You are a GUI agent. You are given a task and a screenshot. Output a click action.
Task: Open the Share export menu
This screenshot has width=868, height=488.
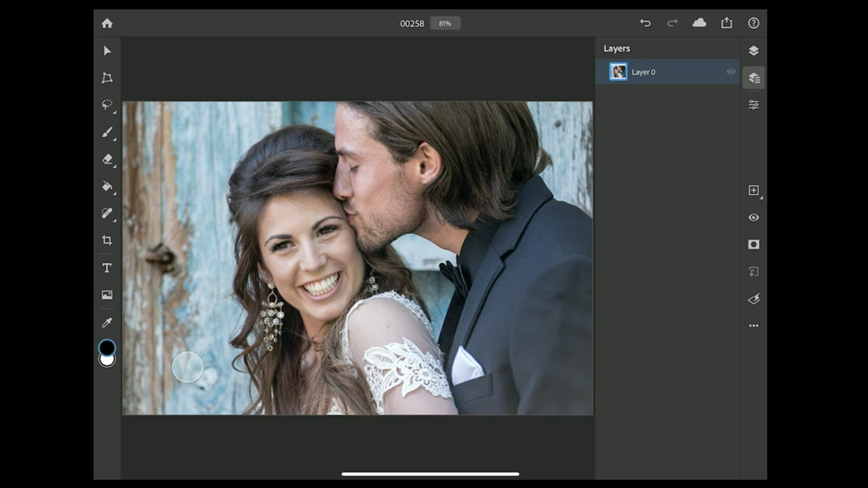[x=726, y=23]
